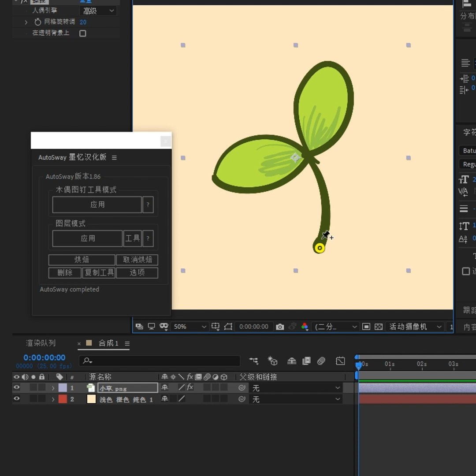Enable motion blur in timeline toolbar
This screenshot has height=476, width=476.
tap(321, 361)
